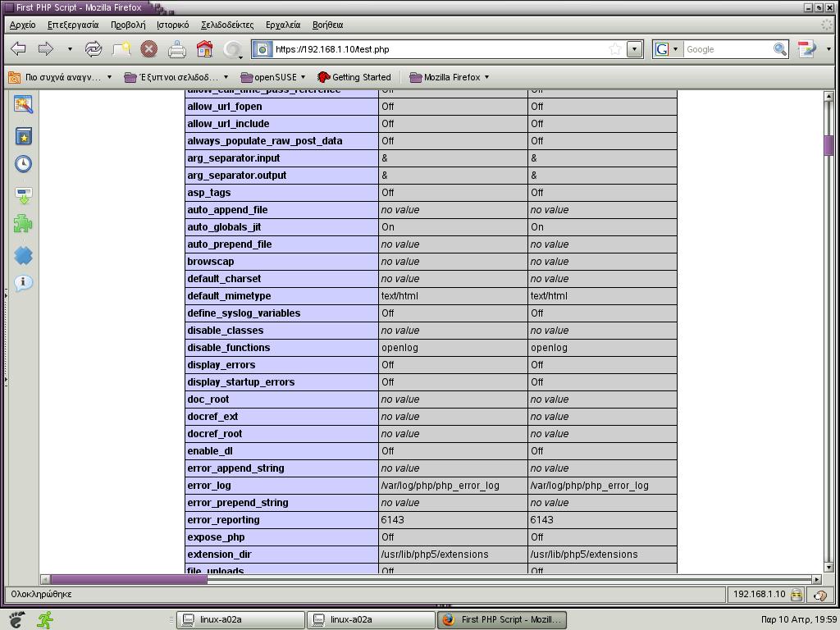Viewport: 840px width, 630px height.
Task: Bookmark this page with the star icon
Action: tap(615, 49)
